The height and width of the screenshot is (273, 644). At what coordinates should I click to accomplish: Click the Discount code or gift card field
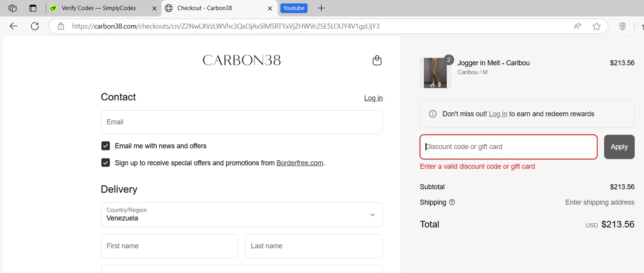[508, 147]
